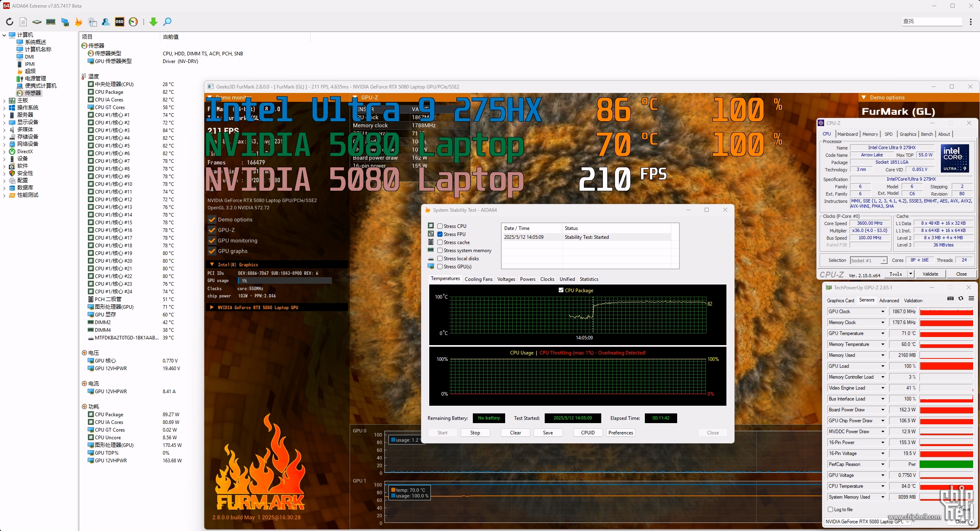Viewport: 980px width, 531px height.
Task: Open the Report document icon in AIDA64 toolbar
Action: [23, 22]
